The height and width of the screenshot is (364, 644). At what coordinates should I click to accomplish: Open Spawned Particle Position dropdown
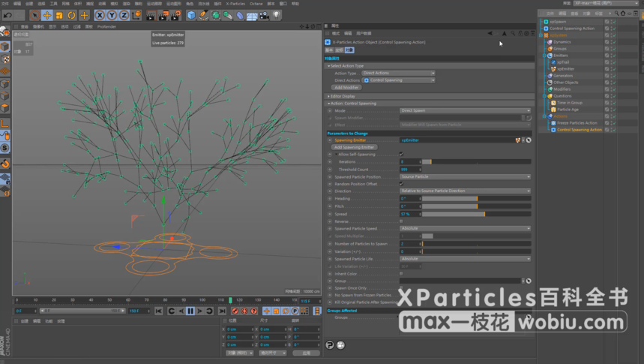pos(465,177)
